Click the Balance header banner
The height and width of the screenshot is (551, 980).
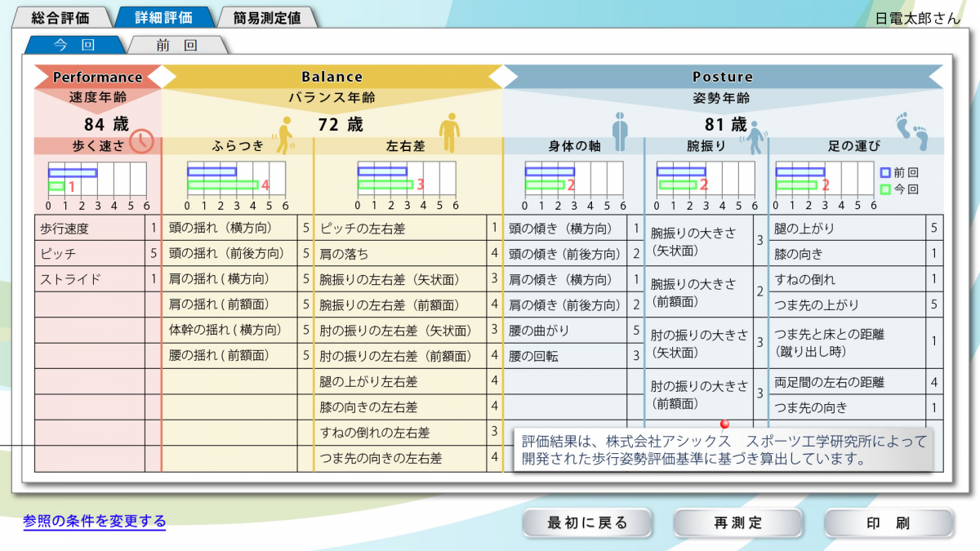(x=332, y=77)
